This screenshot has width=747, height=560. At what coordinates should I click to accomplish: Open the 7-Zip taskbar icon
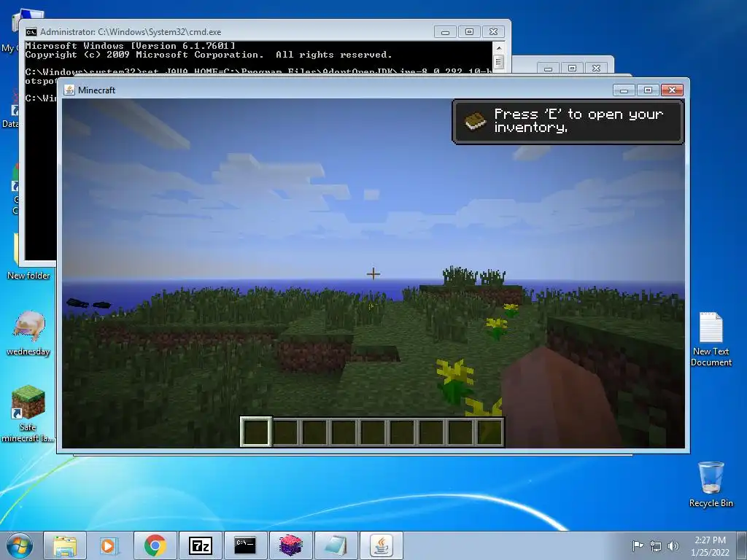coord(200,545)
